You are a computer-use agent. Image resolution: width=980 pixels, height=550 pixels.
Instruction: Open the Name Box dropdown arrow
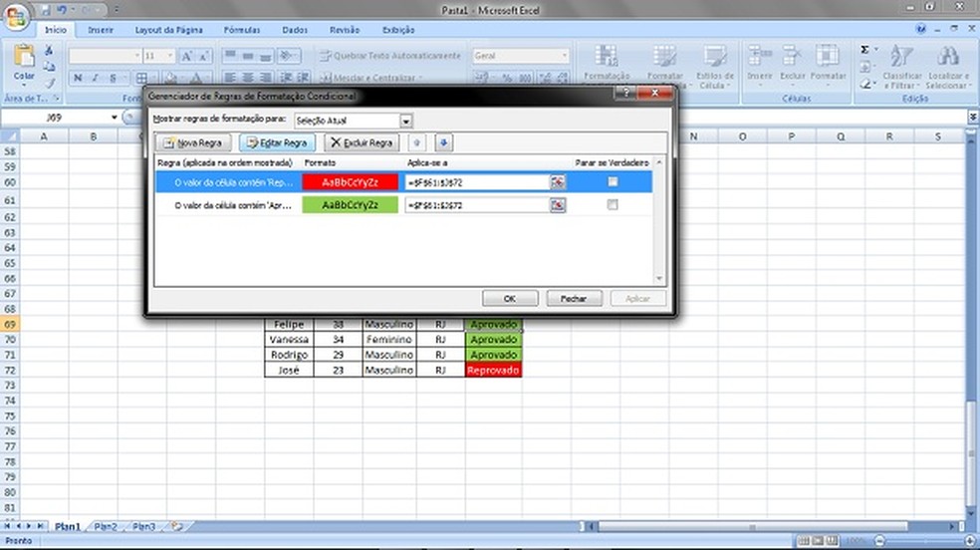115,118
